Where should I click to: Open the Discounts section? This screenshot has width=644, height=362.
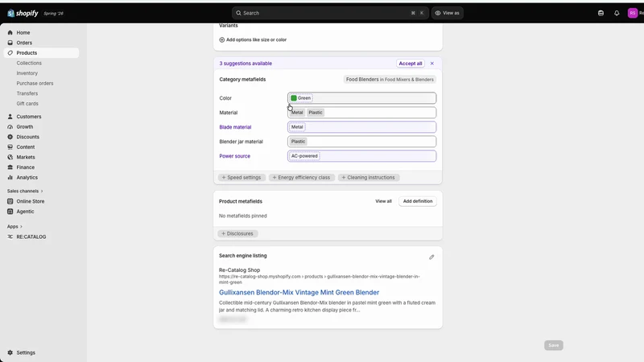point(28,137)
